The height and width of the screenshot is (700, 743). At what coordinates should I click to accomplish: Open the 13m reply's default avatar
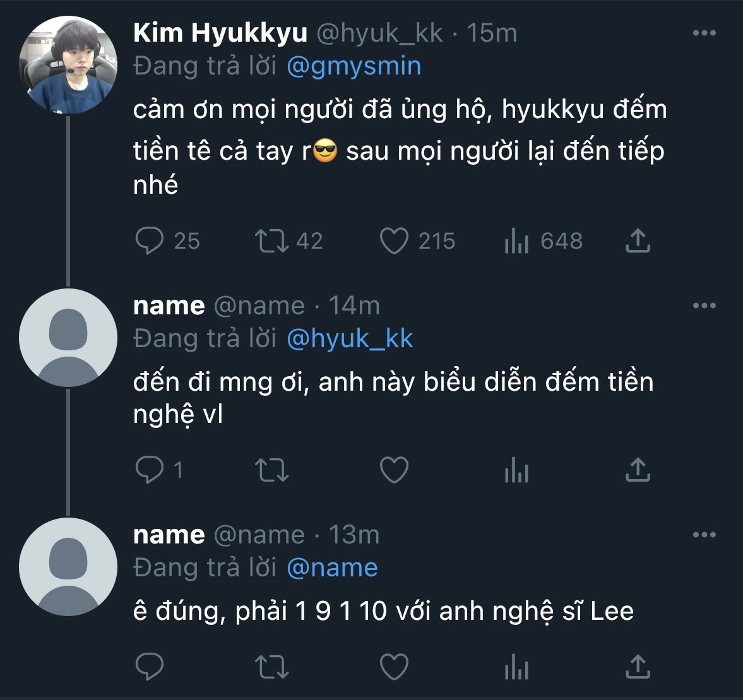click(x=68, y=567)
